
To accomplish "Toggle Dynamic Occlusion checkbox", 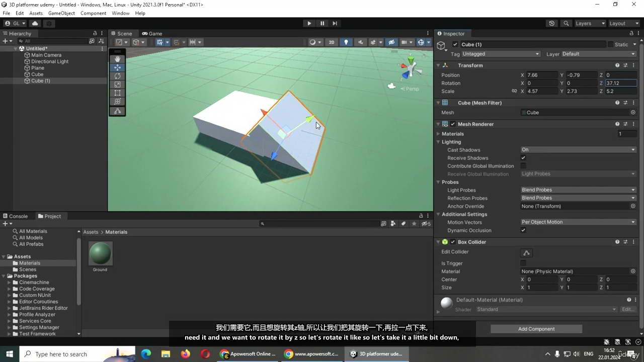I will [523, 230].
